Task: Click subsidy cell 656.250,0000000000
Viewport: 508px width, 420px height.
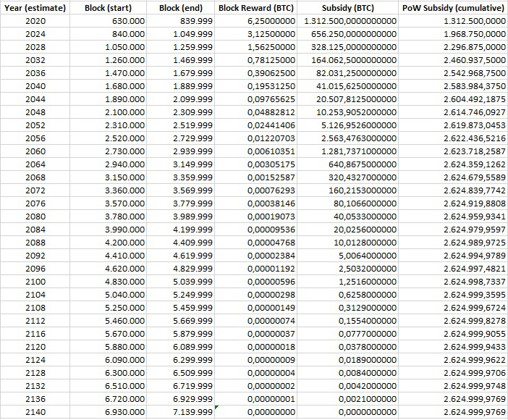Action: 348,34
